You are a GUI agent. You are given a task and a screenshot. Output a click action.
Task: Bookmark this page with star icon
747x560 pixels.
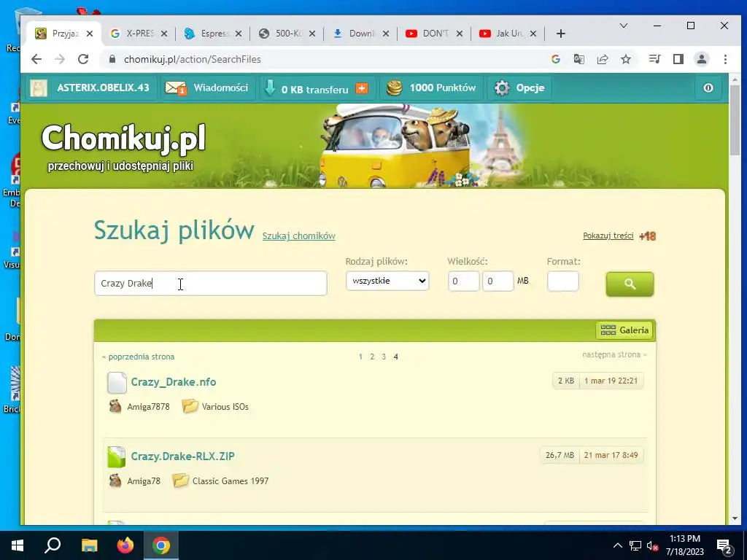[x=625, y=59]
